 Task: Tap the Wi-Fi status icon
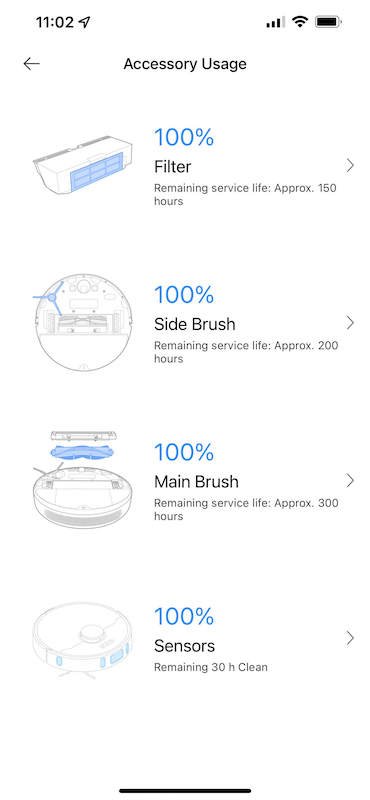point(300,22)
